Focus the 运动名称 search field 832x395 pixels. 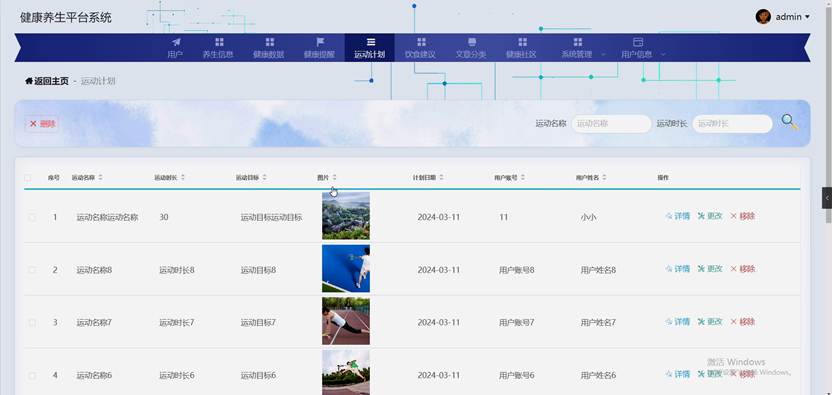pos(611,124)
